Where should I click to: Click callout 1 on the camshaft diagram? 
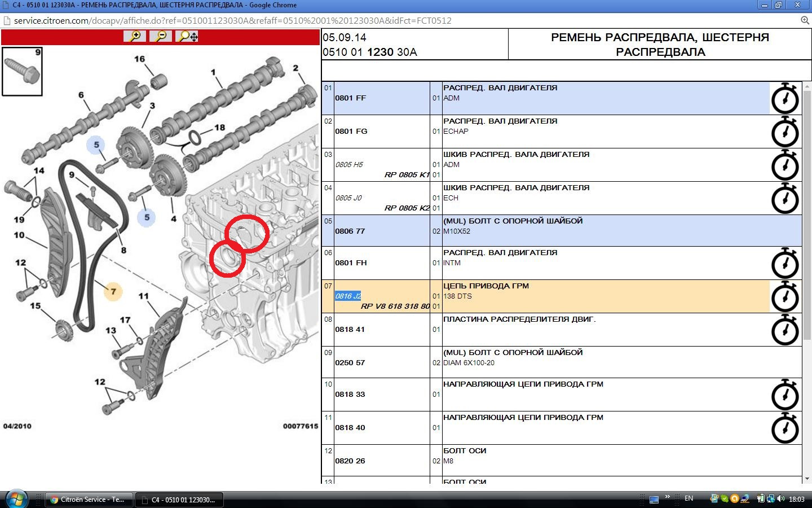tap(213, 72)
